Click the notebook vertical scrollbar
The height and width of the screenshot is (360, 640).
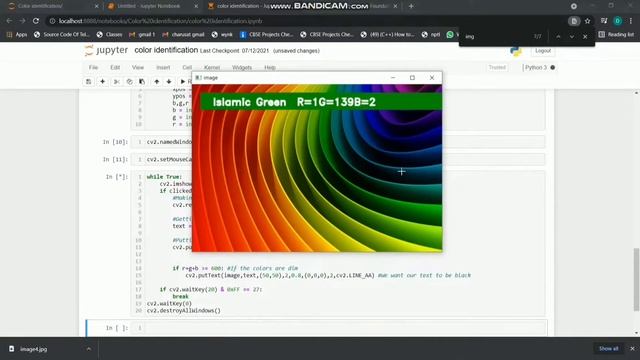636,280
